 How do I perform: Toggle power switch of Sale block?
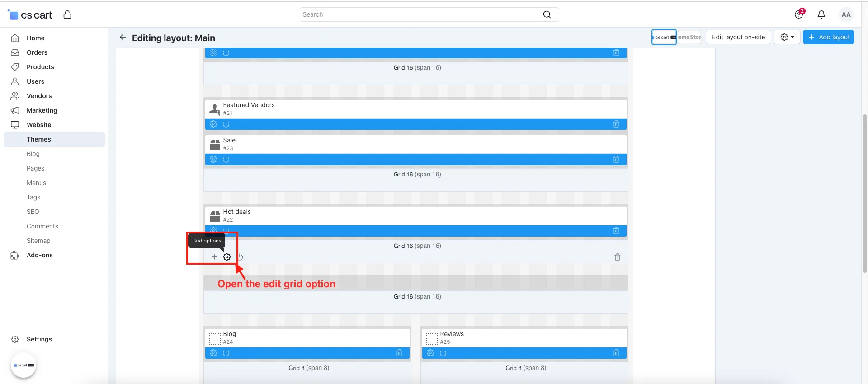pyautogui.click(x=226, y=159)
